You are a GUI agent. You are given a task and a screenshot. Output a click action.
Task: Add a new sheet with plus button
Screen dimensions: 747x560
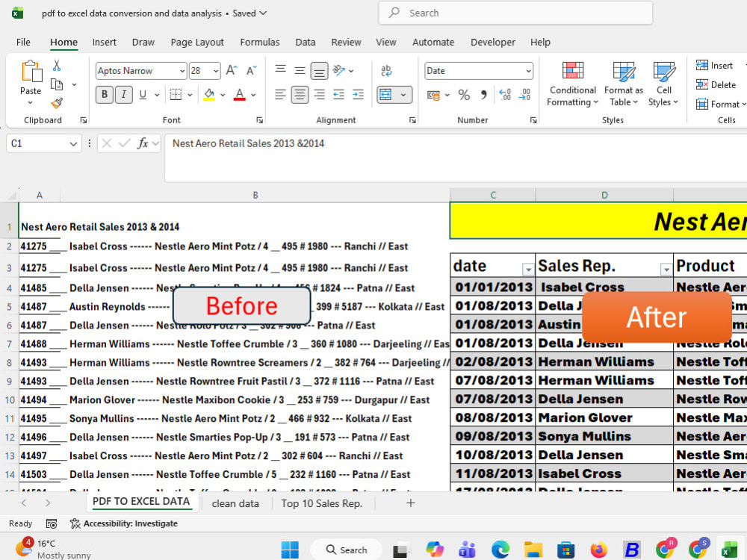click(x=411, y=503)
